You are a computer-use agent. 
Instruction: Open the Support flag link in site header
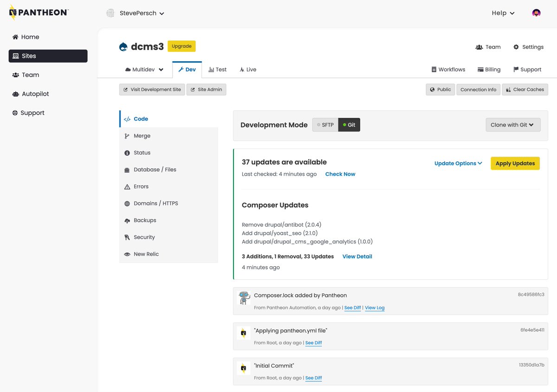(x=527, y=70)
